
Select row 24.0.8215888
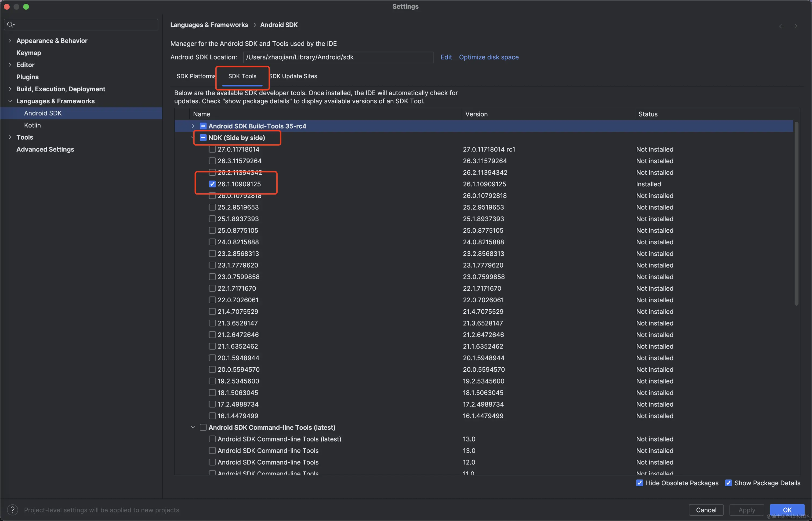coord(484,242)
